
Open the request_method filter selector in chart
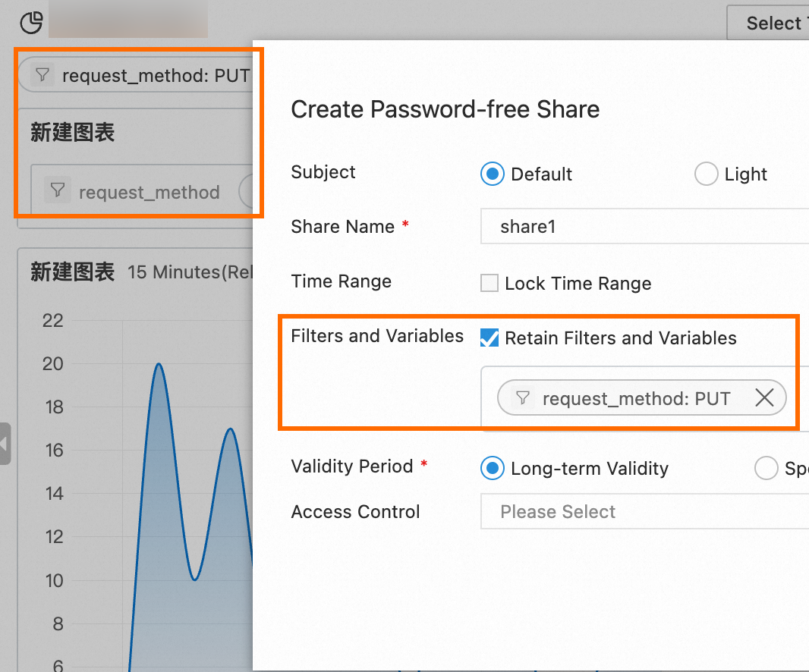tap(142, 191)
